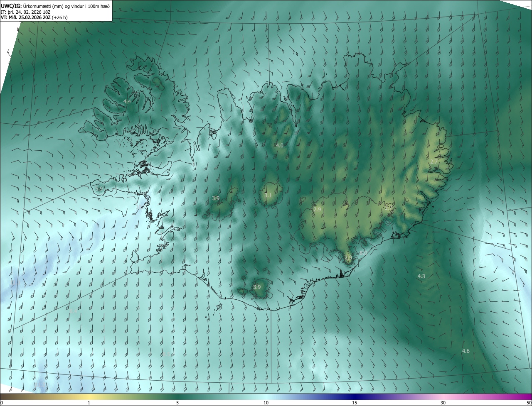The width and height of the screenshot is (532, 406).
Task: Click the 'VT: Mið. 25.02.2026 20Z (+26 h)' line
Action: click(x=34, y=17)
